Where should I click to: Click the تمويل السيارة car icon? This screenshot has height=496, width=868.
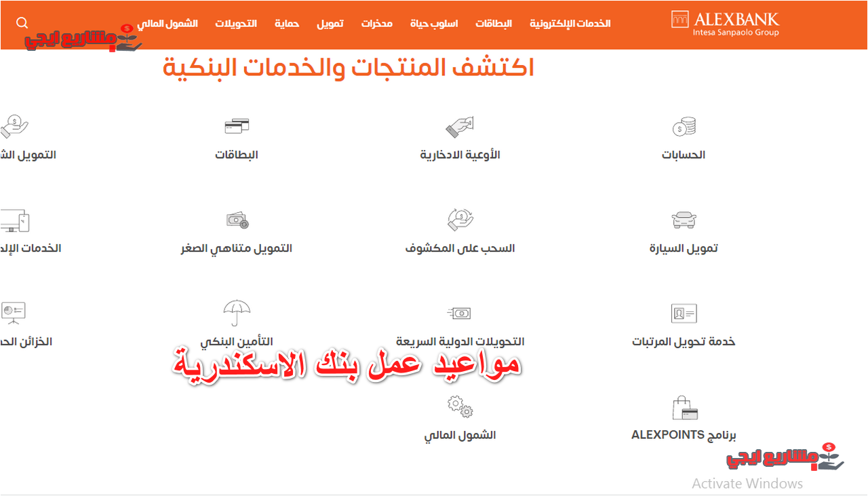tap(684, 220)
